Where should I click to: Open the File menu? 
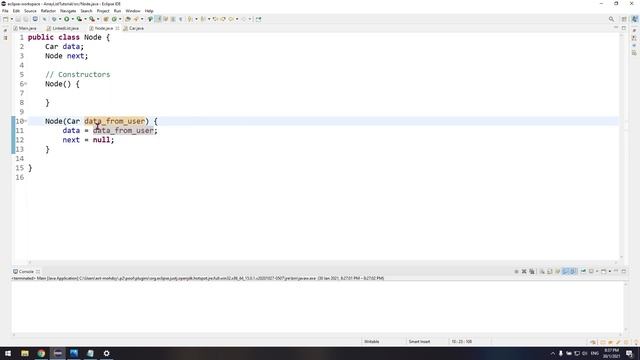(5, 11)
